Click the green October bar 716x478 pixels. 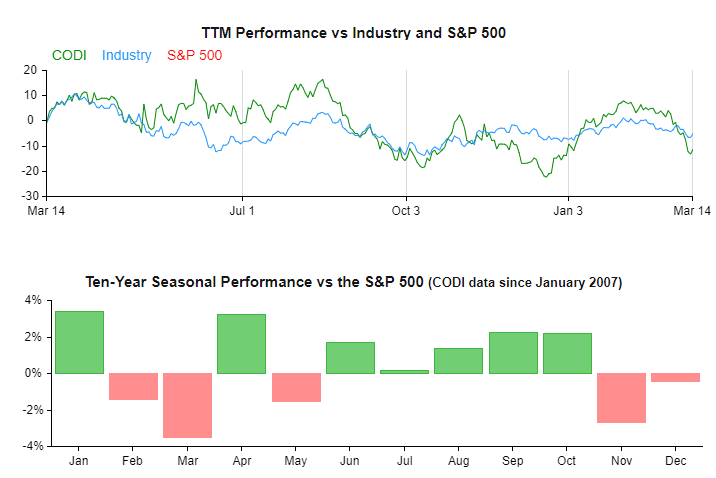(567, 353)
